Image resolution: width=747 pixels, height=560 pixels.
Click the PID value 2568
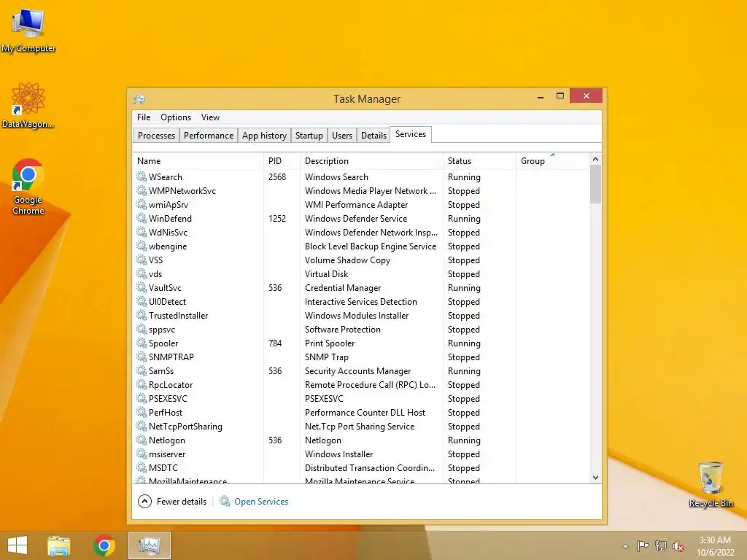(x=276, y=176)
